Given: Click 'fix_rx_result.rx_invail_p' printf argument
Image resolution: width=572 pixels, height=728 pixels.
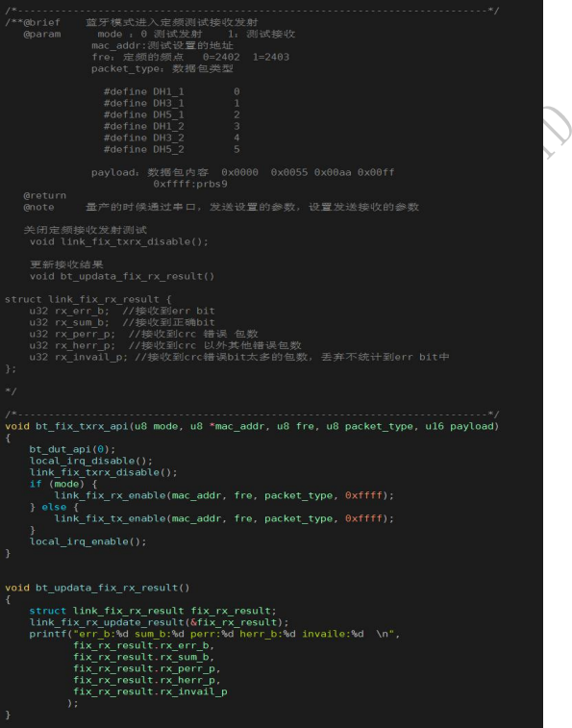Looking at the screenshot, I should point(150,691).
